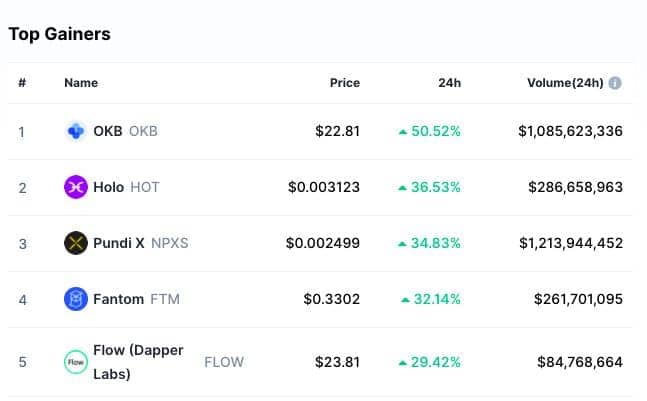The image size is (647, 401).
Task: Sort by the Name column header
Action: (81, 83)
